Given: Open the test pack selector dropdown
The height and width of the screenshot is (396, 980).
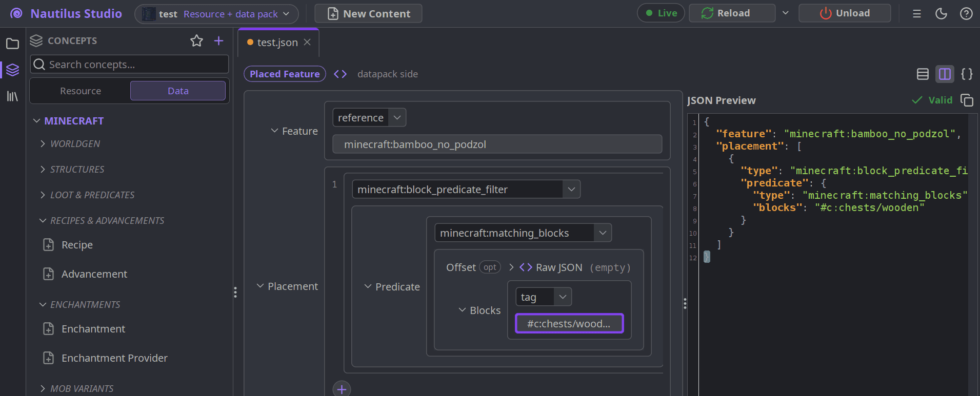Looking at the screenshot, I should pos(216,14).
